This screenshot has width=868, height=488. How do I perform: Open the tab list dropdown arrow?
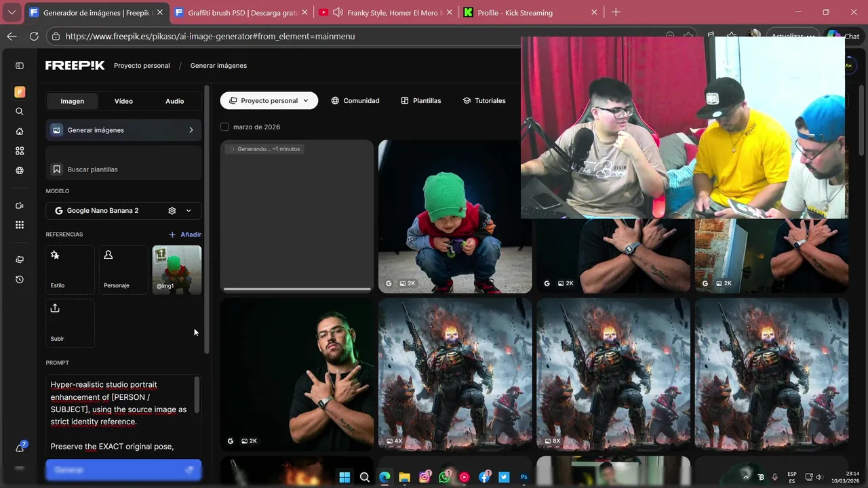12,12
